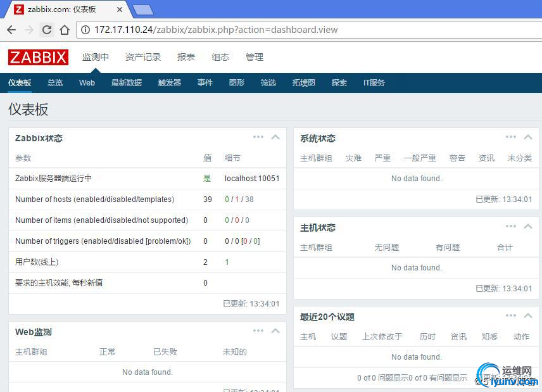Click localhost:10051 detail text
The image size is (542, 392).
(252, 179)
